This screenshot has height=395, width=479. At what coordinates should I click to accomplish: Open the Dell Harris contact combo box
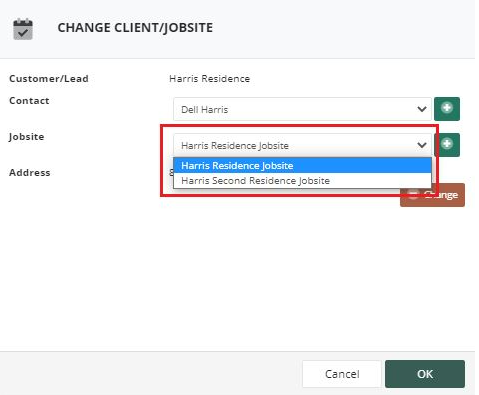click(302, 109)
